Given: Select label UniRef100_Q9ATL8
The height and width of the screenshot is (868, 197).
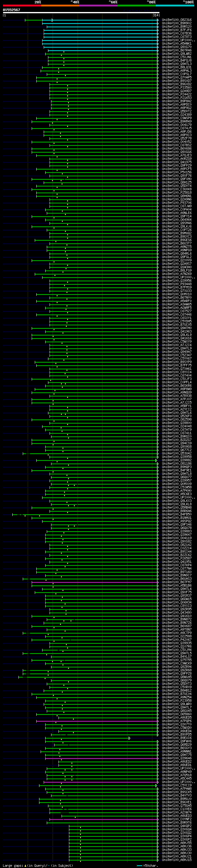Looking at the screenshot, I should pos(177,474).
